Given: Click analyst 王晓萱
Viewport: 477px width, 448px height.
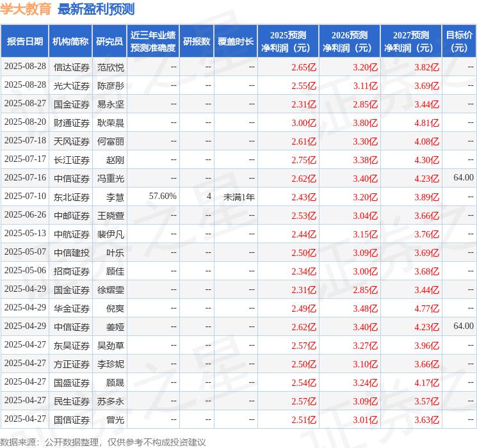Looking at the screenshot, I should 111,216.
